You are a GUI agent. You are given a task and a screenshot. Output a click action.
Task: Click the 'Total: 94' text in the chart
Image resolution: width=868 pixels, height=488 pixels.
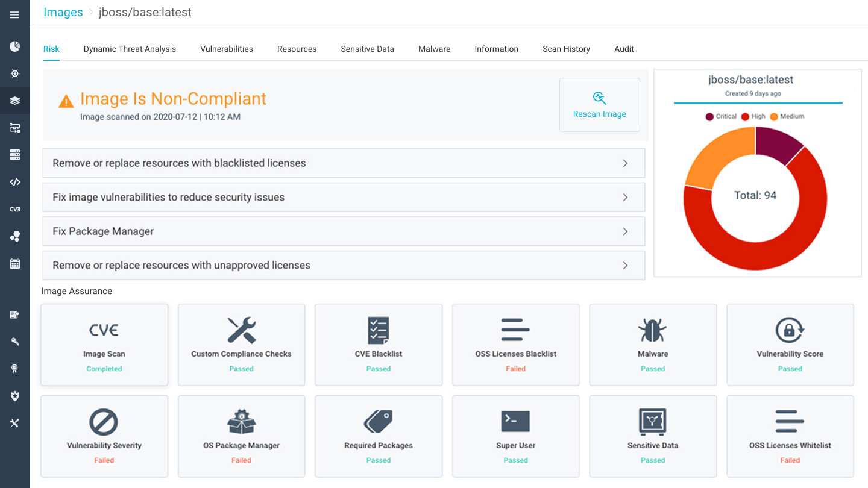pos(755,195)
